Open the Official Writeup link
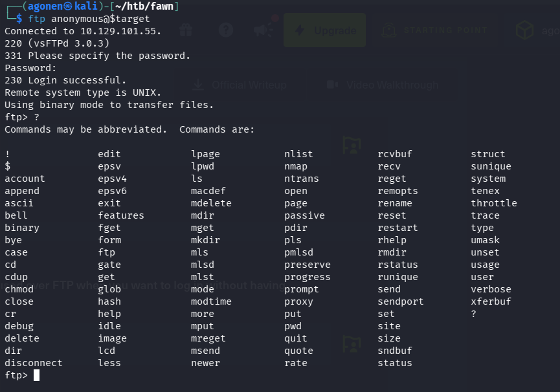 [249, 85]
